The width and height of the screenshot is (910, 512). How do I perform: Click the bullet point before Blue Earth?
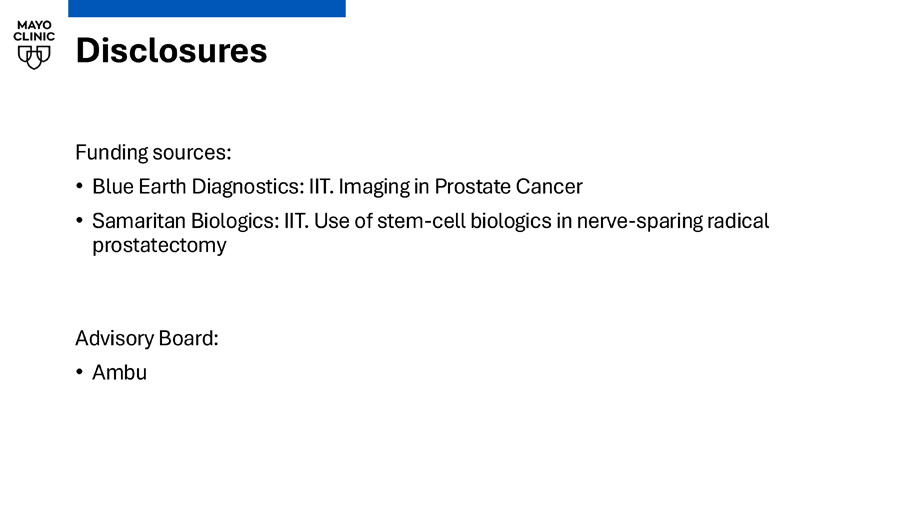point(80,186)
